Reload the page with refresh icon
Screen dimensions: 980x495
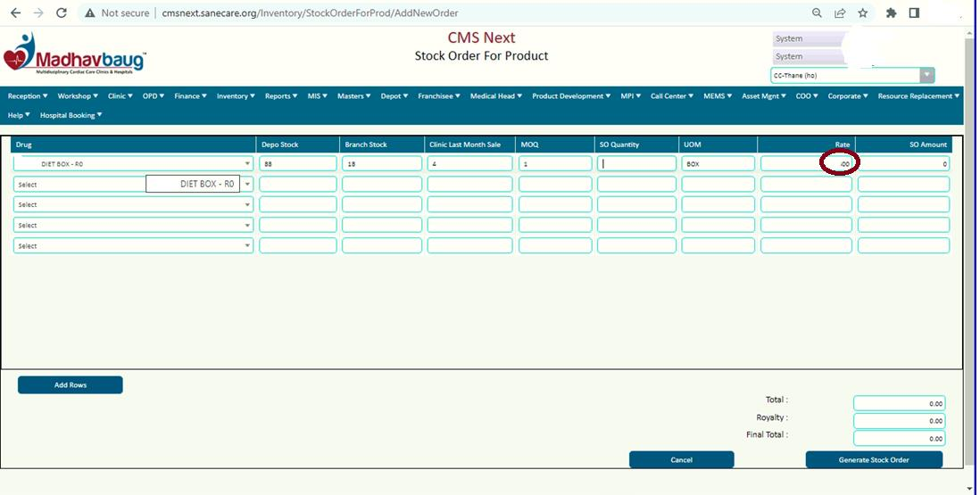tap(61, 13)
